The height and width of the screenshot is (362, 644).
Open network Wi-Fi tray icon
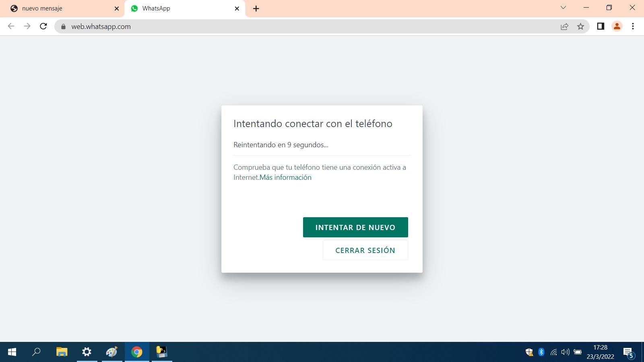tap(554, 352)
